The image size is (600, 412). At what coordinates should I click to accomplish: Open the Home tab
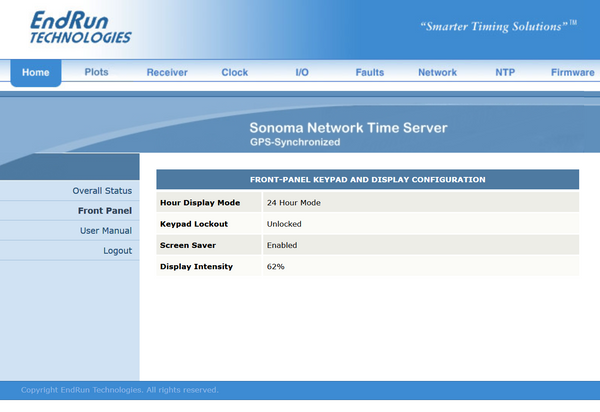click(x=36, y=72)
